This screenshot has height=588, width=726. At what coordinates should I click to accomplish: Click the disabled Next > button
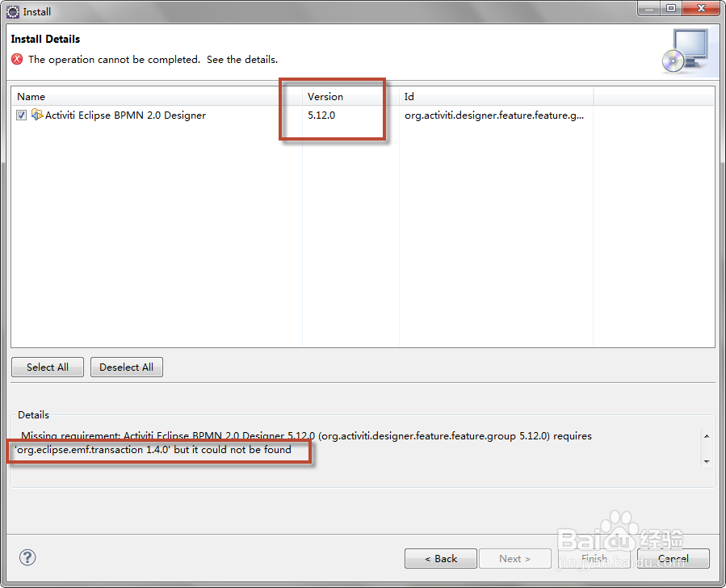pyautogui.click(x=515, y=558)
